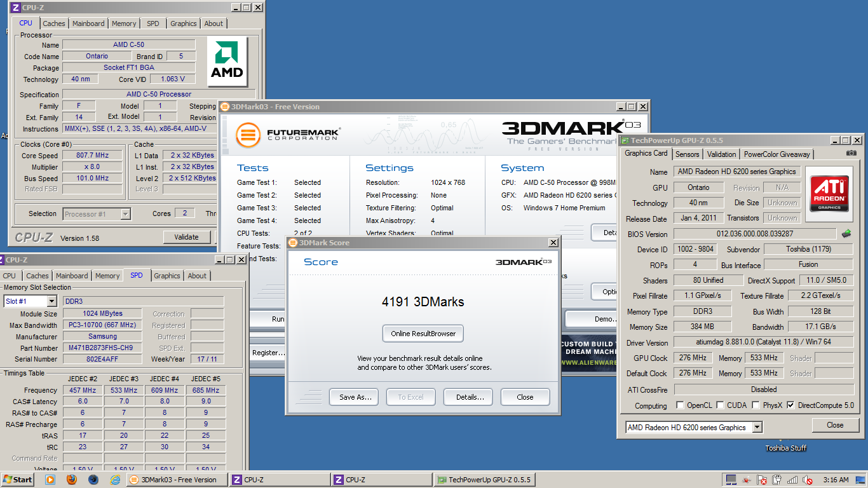Viewport: 868px width, 488px height.
Task: Click the Close button in GPU-Z
Action: click(x=836, y=425)
